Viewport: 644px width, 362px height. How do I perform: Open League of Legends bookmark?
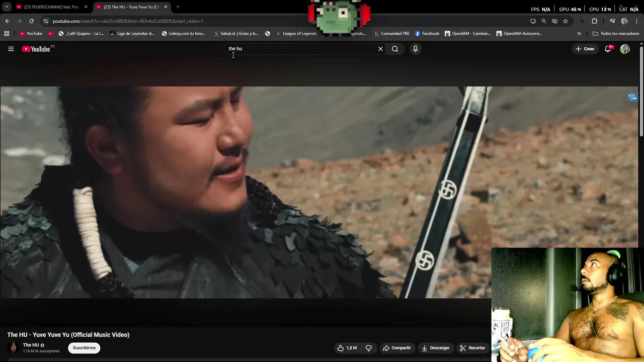pos(296,34)
